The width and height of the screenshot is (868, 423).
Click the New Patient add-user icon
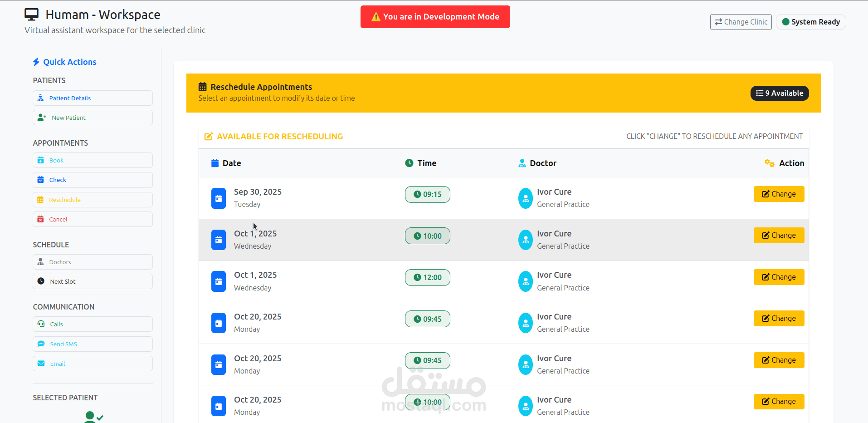[x=42, y=118]
